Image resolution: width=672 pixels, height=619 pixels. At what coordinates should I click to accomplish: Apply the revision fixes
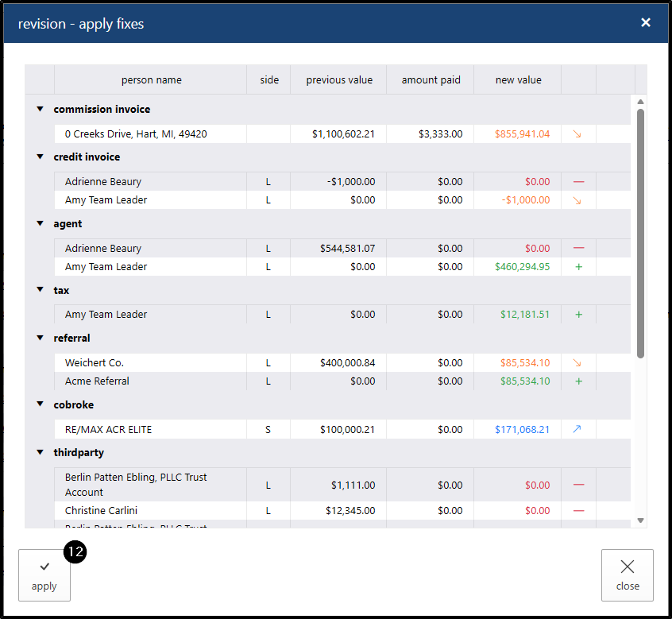44,575
